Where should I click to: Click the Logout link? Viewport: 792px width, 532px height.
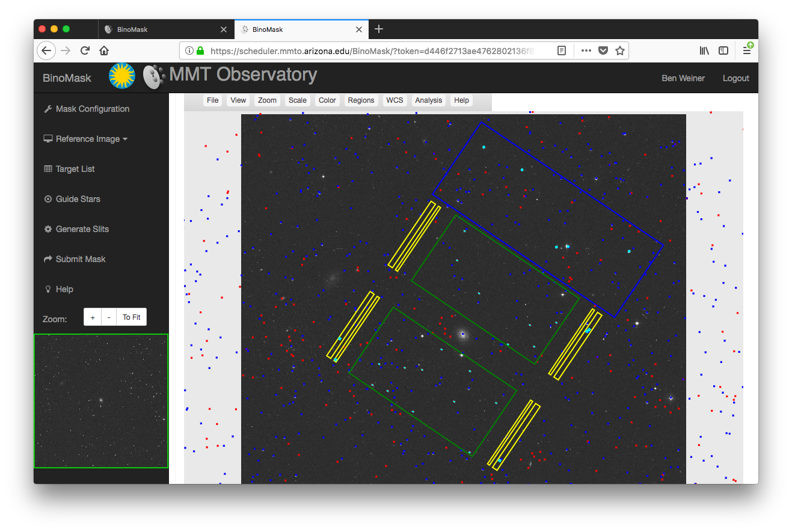pyautogui.click(x=735, y=78)
